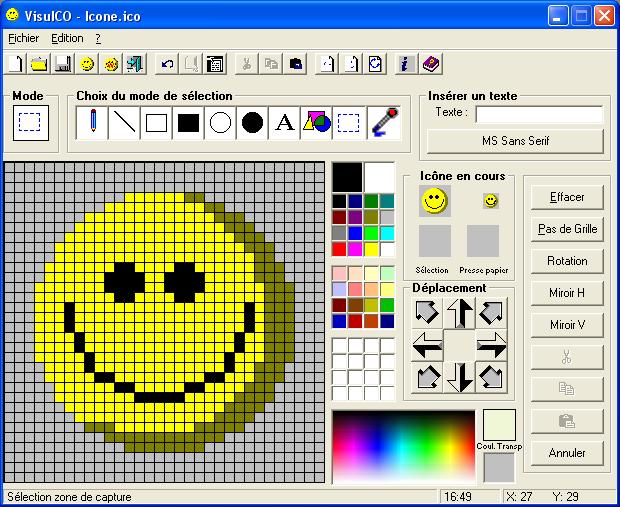The image size is (620, 507).
Task: Click the info 'i' toolbar icon
Action: coord(405,64)
